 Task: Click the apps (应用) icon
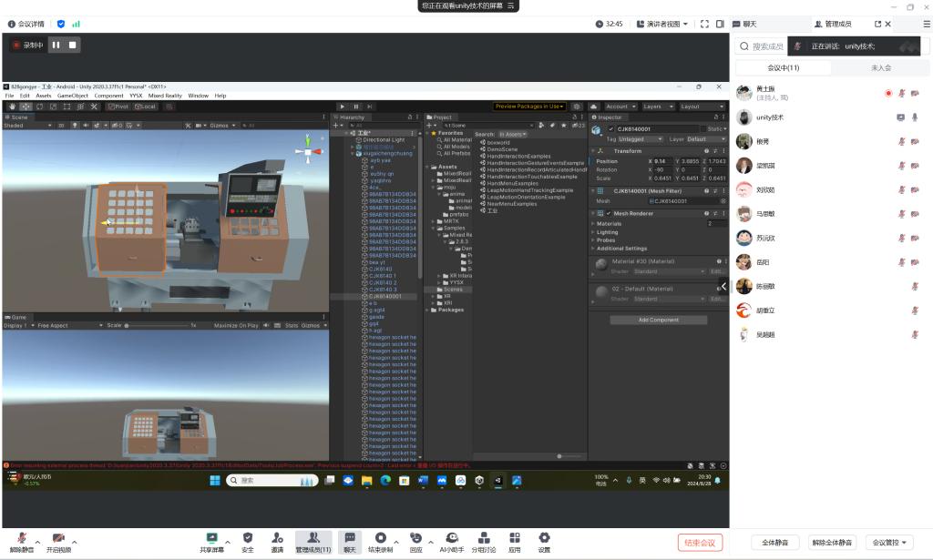click(515, 538)
